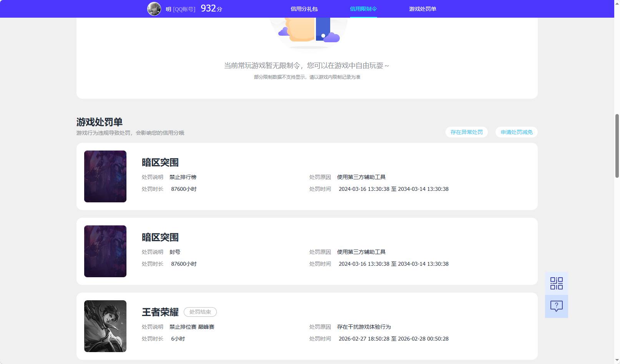Click the question mark help icon
This screenshot has width=620, height=364.
pos(556,306)
